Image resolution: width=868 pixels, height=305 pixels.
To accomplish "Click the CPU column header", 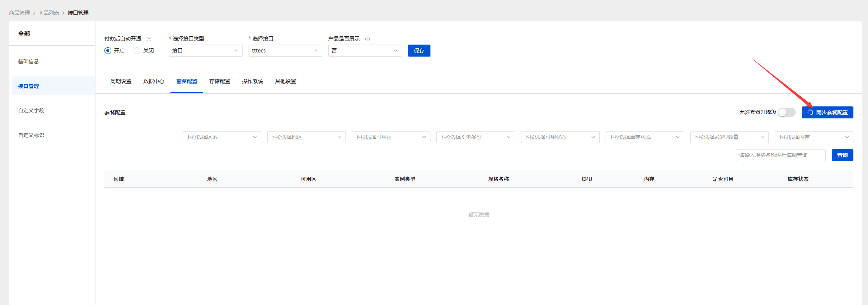I will (587, 179).
